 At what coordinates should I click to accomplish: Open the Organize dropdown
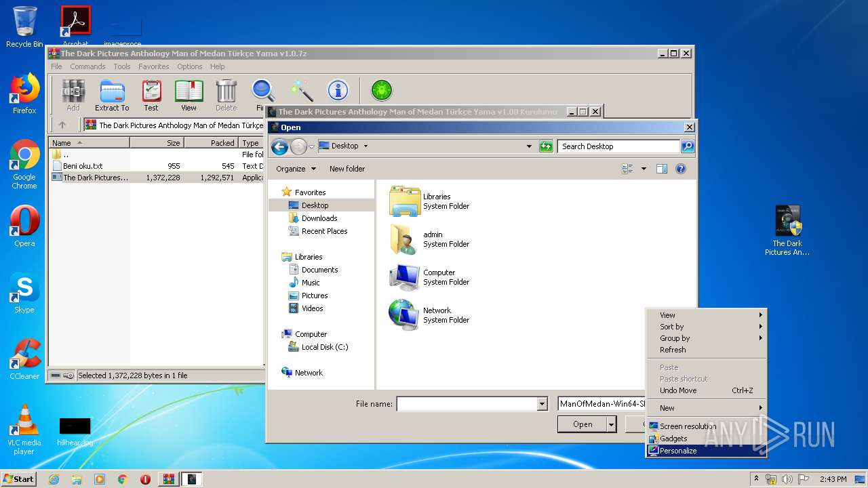coord(296,169)
